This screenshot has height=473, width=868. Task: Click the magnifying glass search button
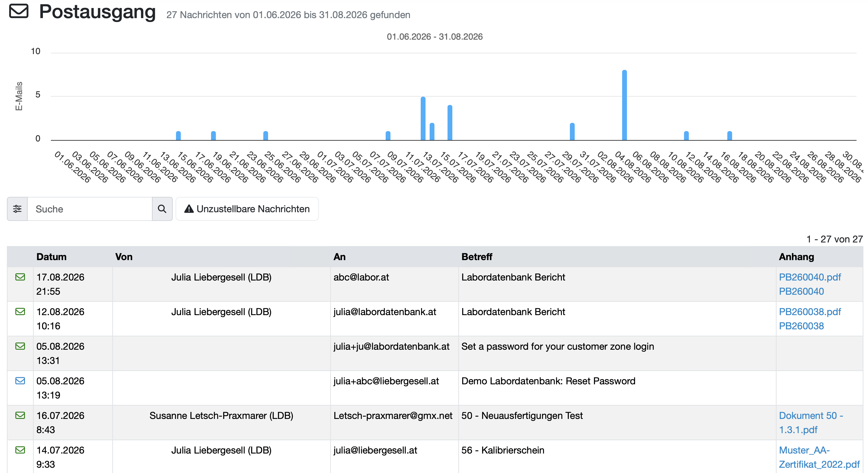162,209
